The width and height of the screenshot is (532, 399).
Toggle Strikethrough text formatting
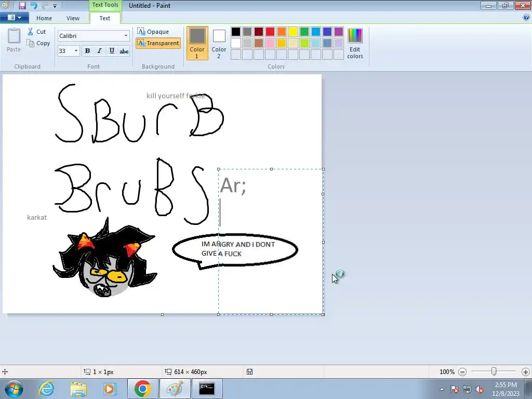(124, 51)
